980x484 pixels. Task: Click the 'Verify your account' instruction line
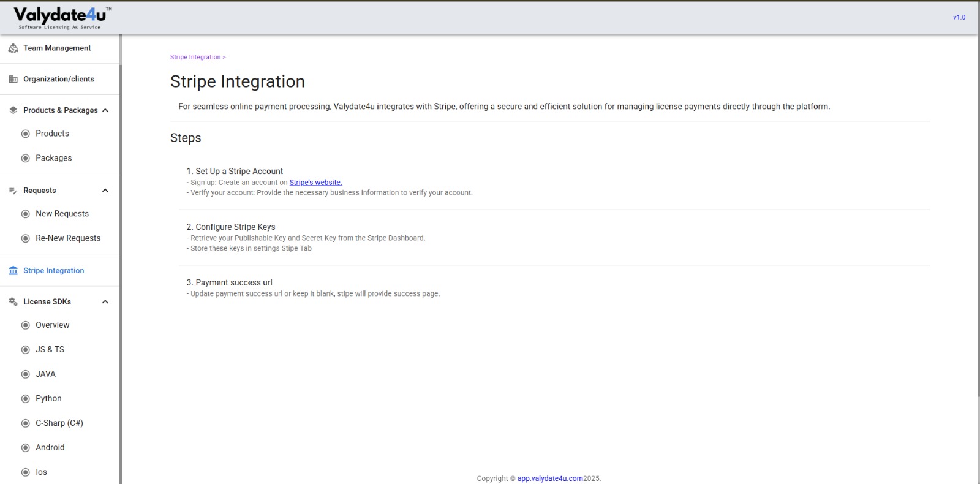(x=330, y=193)
